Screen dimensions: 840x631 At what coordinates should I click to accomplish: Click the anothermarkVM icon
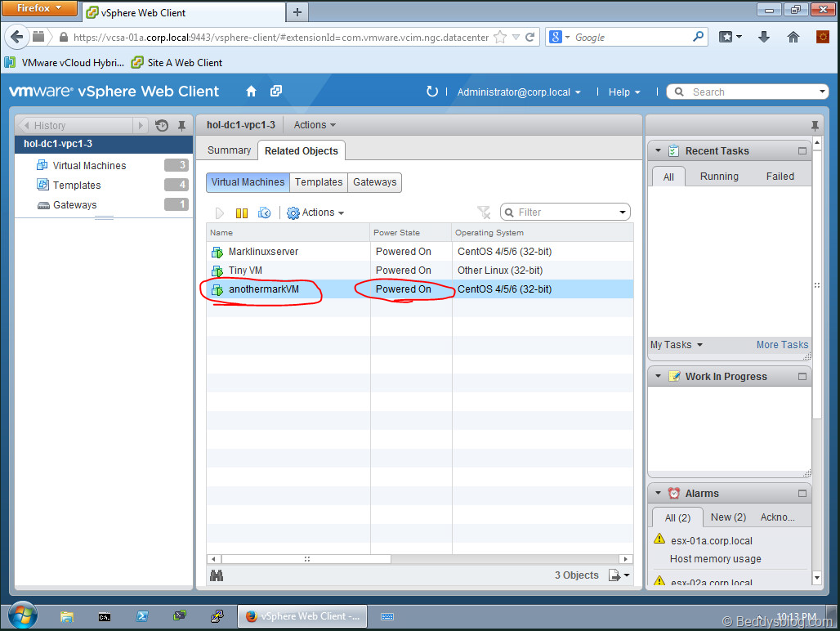(217, 290)
